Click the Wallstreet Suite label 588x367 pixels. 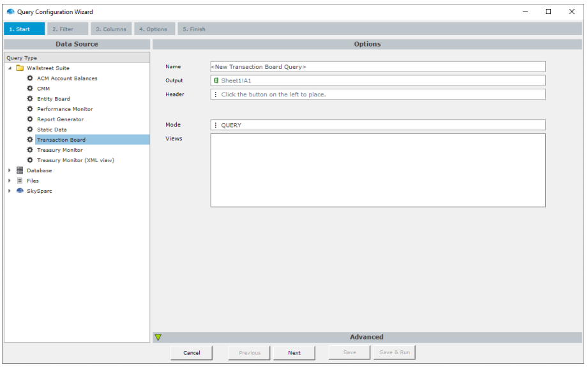click(x=48, y=68)
